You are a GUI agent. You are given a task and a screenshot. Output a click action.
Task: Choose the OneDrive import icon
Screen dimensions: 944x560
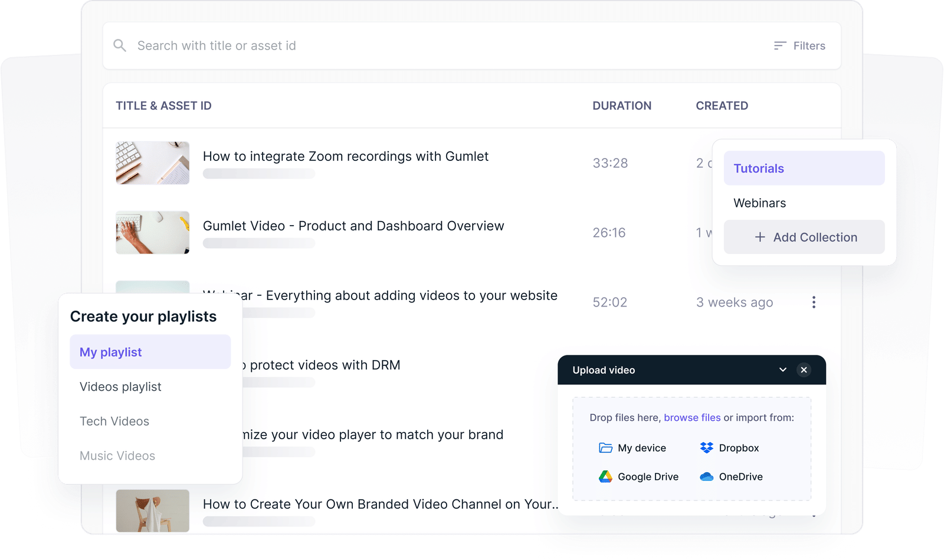[x=707, y=476]
